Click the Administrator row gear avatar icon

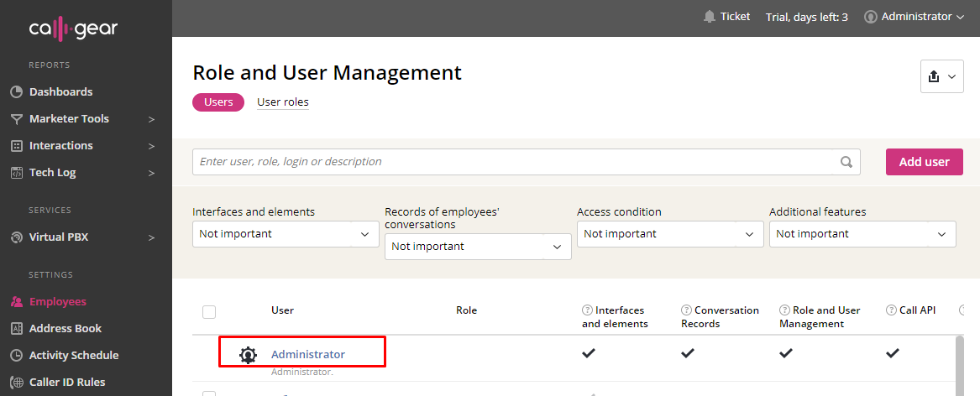[x=248, y=355]
